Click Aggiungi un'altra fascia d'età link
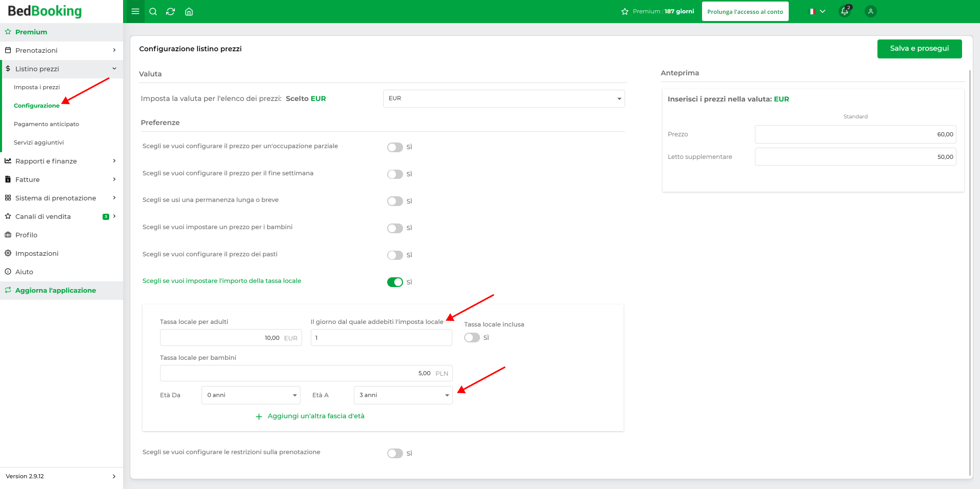Screen dimensions: 980x489 pyautogui.click(x=316, y=416)
